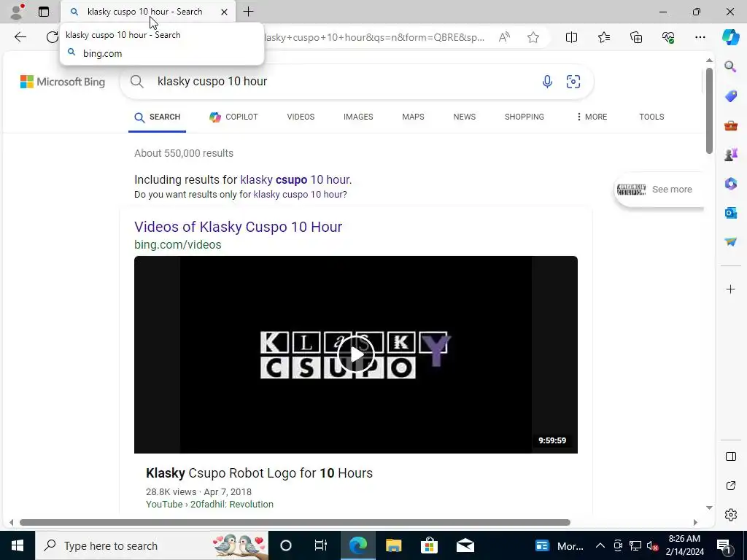Open sidebar Microsoft 365 icon
This screenshot has height=560, width=747.
pos(730,183)
